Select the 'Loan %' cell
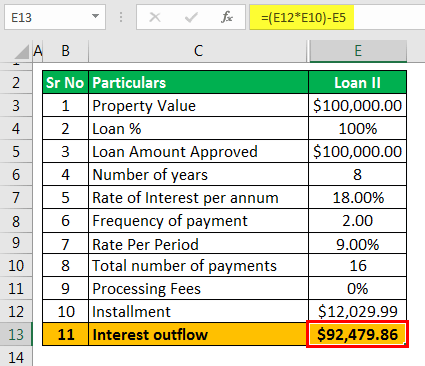Screen dimensions: 425x366 point(198,128)
